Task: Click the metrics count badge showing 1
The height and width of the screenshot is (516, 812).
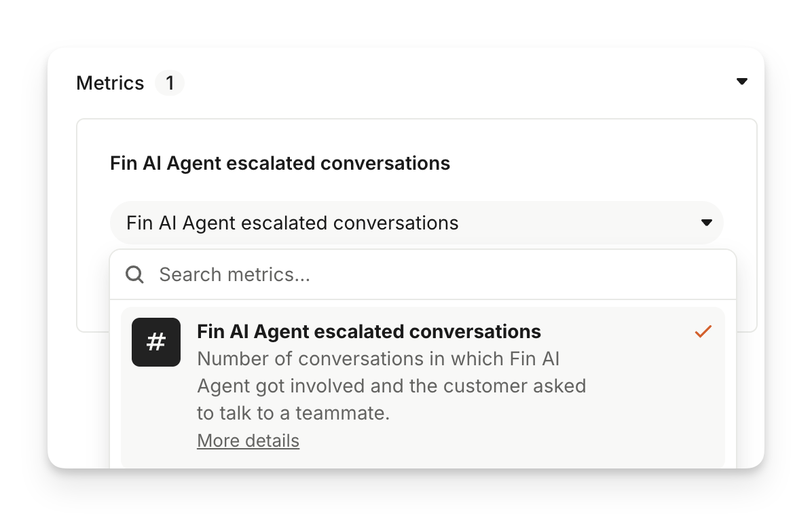Action: [170, 84]
